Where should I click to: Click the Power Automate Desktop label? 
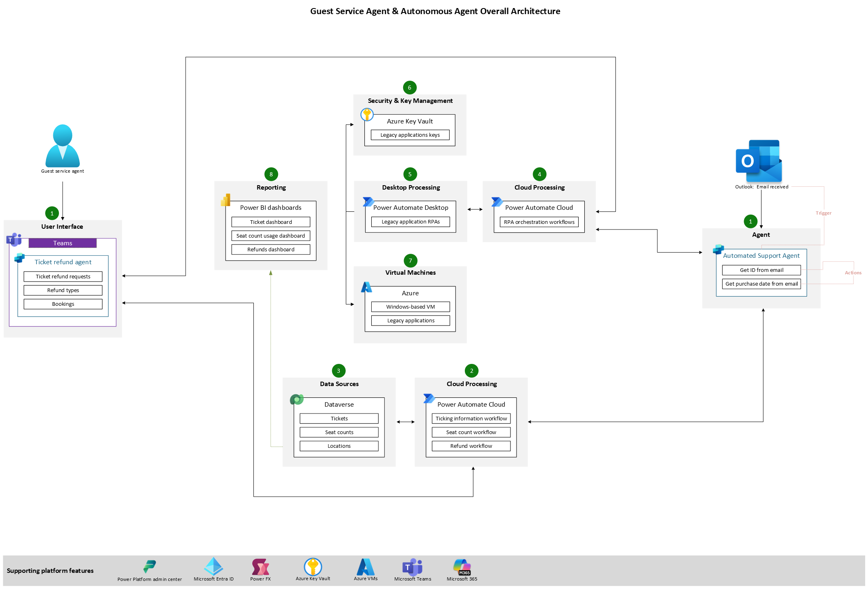click(x=411, y=207)
